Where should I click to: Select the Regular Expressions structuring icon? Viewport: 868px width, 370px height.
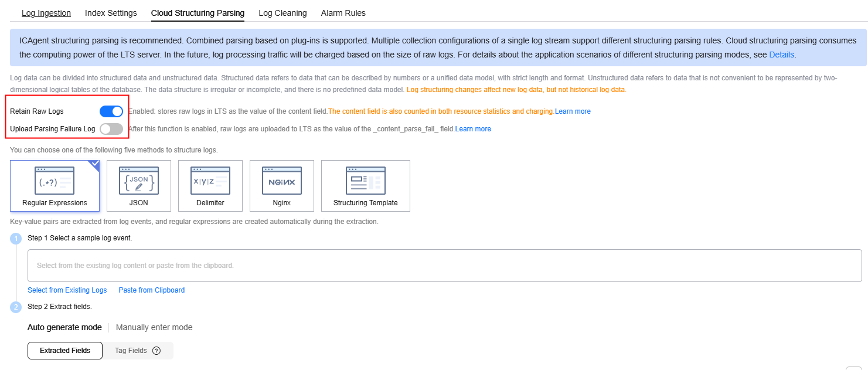pos(55,181)
